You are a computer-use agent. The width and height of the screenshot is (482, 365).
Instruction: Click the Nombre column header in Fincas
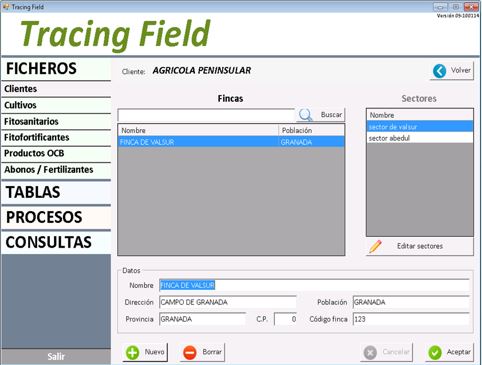coord(198,130)
